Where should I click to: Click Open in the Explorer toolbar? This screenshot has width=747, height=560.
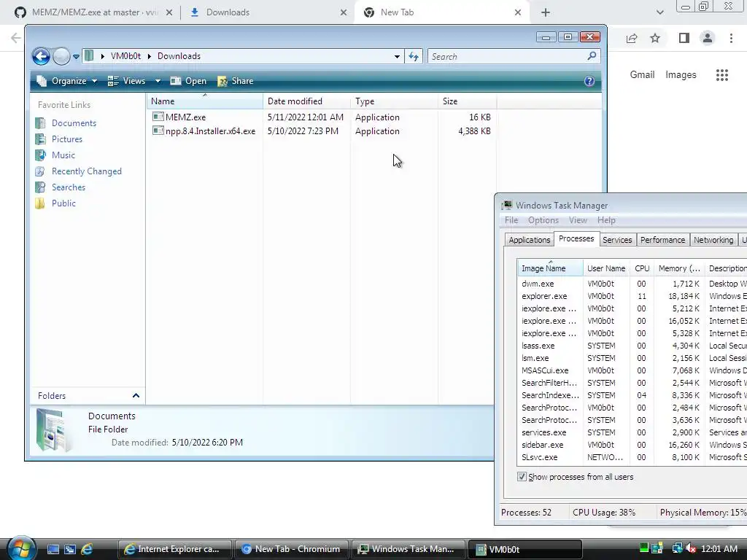[189, 81]
